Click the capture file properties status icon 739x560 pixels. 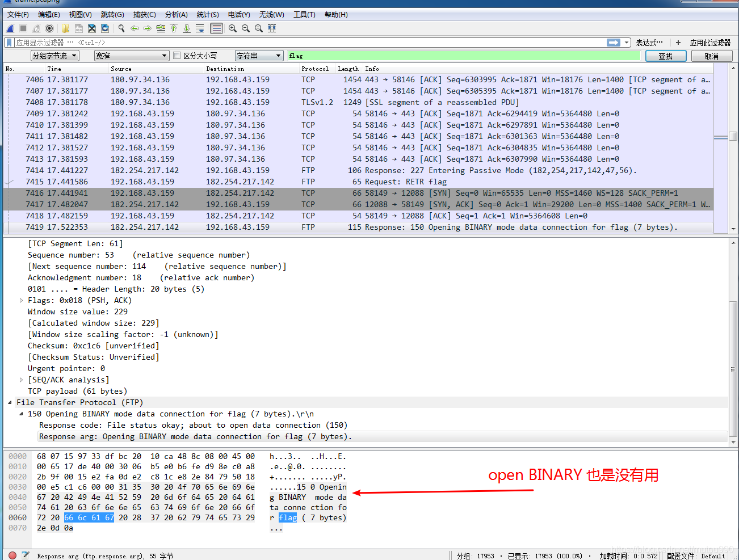pyautogui.click(x=26, y=555)
